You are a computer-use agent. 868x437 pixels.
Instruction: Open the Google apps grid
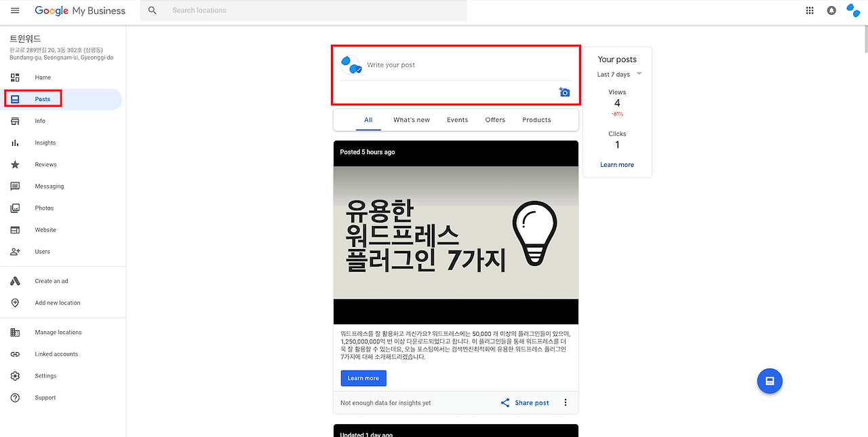point(810,10)
